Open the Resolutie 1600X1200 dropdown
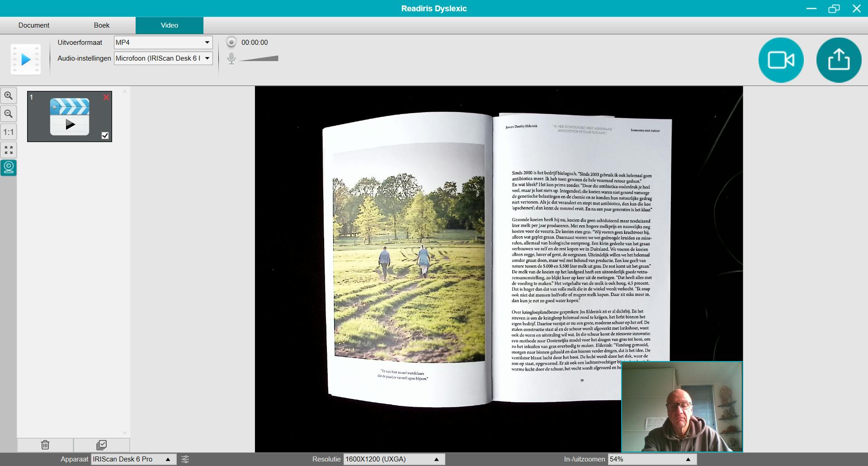 point(394,459)
